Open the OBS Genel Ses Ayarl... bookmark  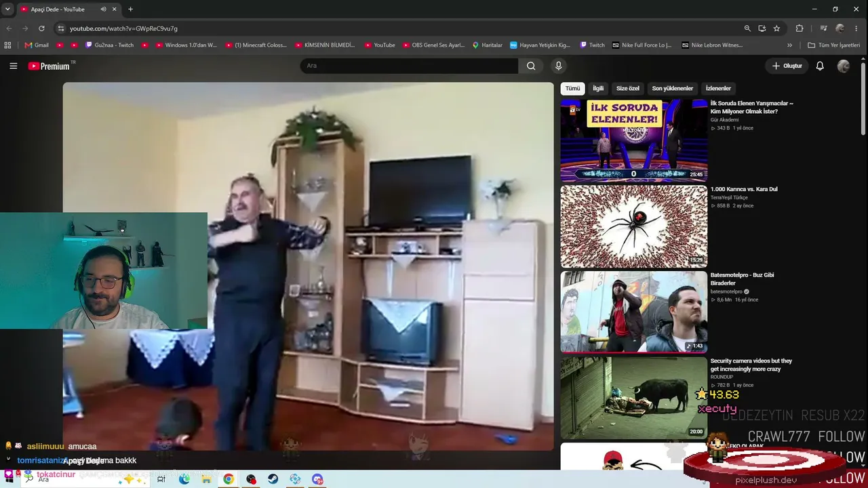pos(433,45)
